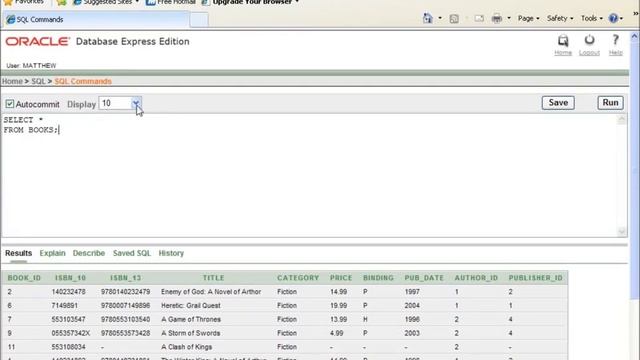Click the Logout power icon
This screenshot has width=640, height=360.
click(589, 40)
